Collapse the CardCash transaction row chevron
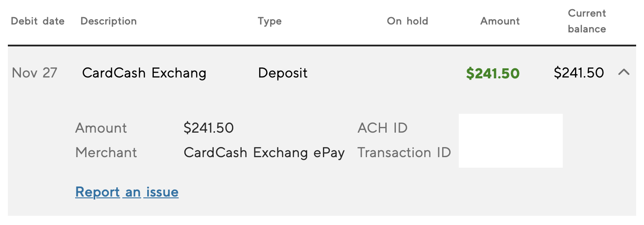 (624, 72)
